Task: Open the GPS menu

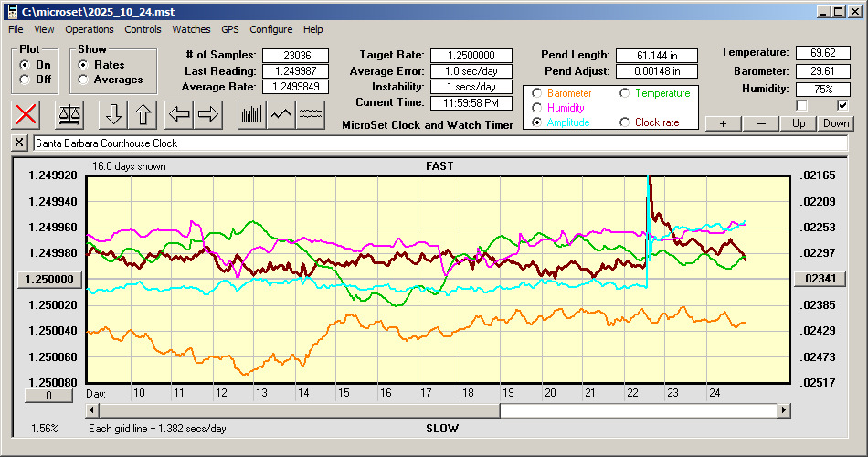Action: 230,29
